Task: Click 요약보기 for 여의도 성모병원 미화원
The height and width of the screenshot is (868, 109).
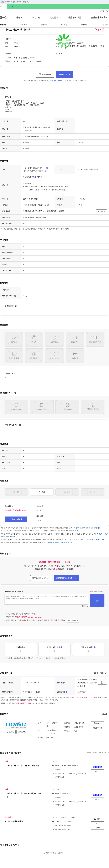Action: pos(98,823)
